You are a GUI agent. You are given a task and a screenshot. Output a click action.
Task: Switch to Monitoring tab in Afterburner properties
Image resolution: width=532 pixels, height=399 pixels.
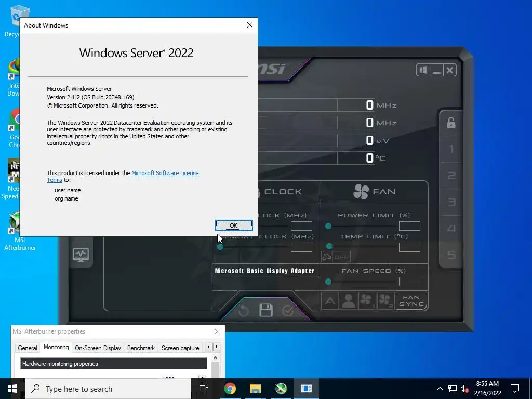click(x=56, y=347)
